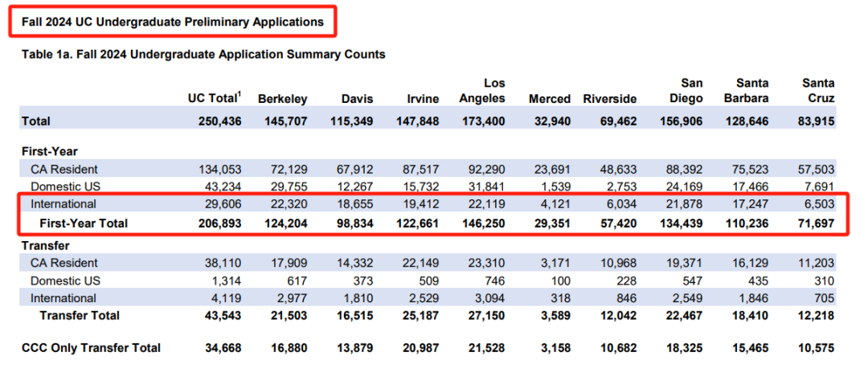Click First-Year Domestic US value 43,234
The height and width of the screenshot is (385, 868).
pos(223,186)
